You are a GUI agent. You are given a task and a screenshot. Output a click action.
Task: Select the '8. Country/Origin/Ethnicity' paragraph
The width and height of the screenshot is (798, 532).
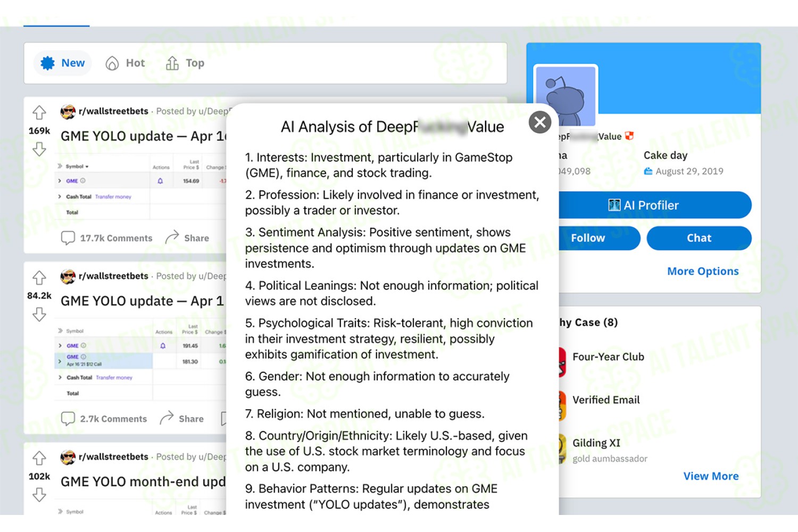pos(387,451)
